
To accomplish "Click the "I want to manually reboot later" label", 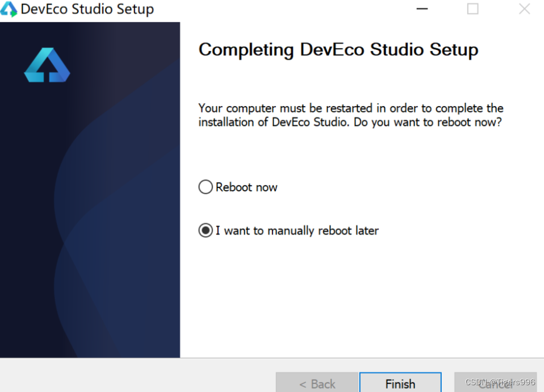I will pos(297,231).
